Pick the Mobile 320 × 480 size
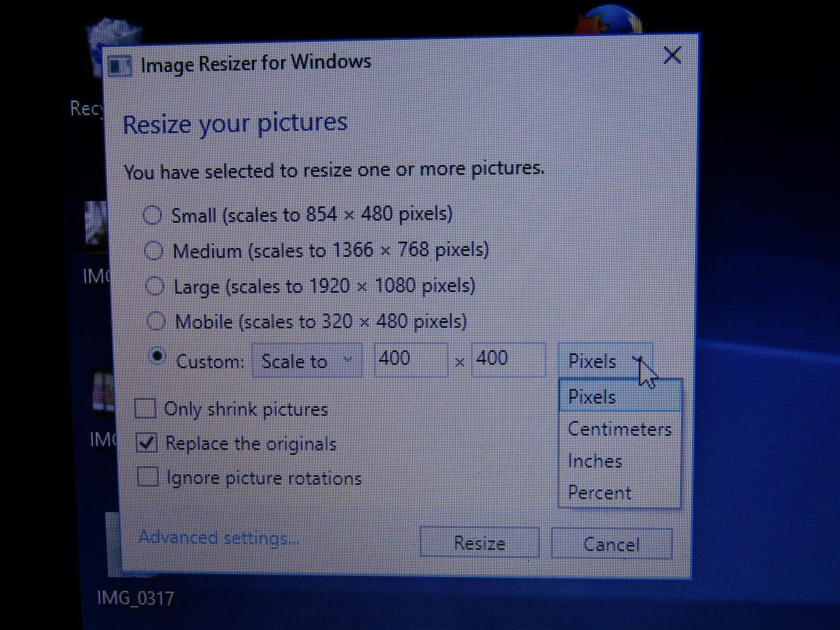The height and width of the screenshot is (630, 840). pos(156,321)
